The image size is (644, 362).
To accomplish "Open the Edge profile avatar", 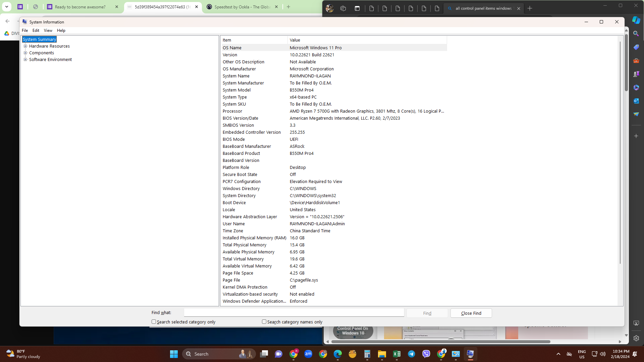I will (330, 8).
